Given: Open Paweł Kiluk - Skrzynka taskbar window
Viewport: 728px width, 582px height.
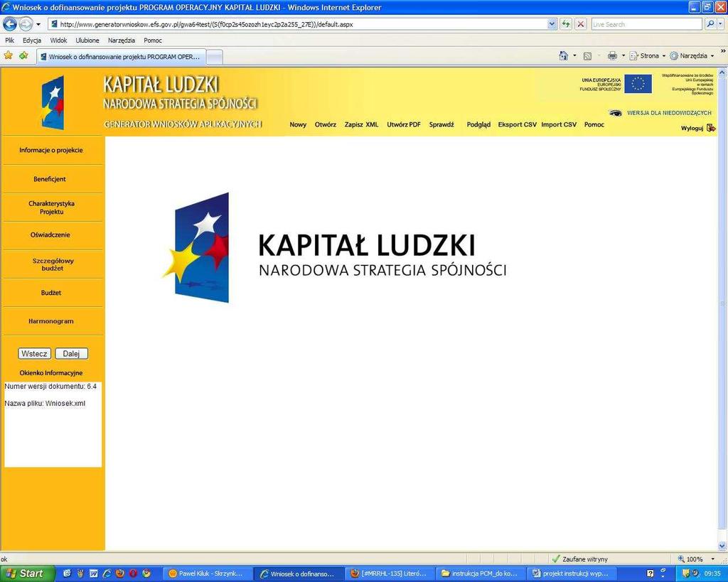Looking at the screenshot, I should [x=207, y=573].
